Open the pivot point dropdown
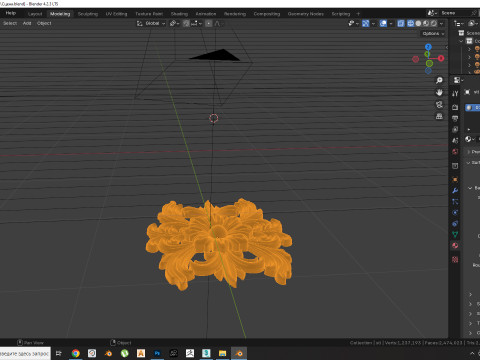Viewport: 480px width, 360px height. (x=174, y=23)
